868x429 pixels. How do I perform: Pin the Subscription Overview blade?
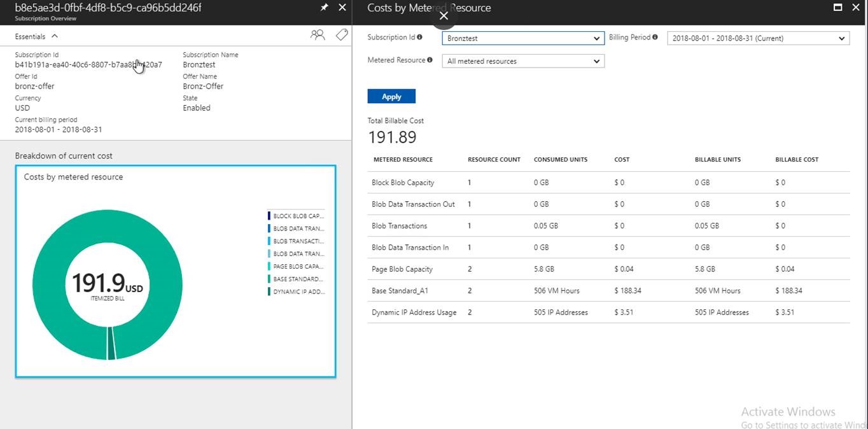[324, 8]
